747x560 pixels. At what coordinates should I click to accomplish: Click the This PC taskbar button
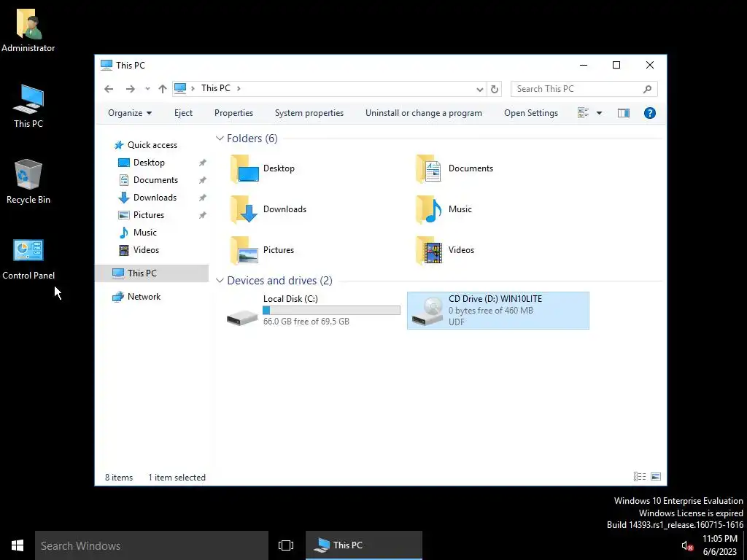(x=363, y=545)
